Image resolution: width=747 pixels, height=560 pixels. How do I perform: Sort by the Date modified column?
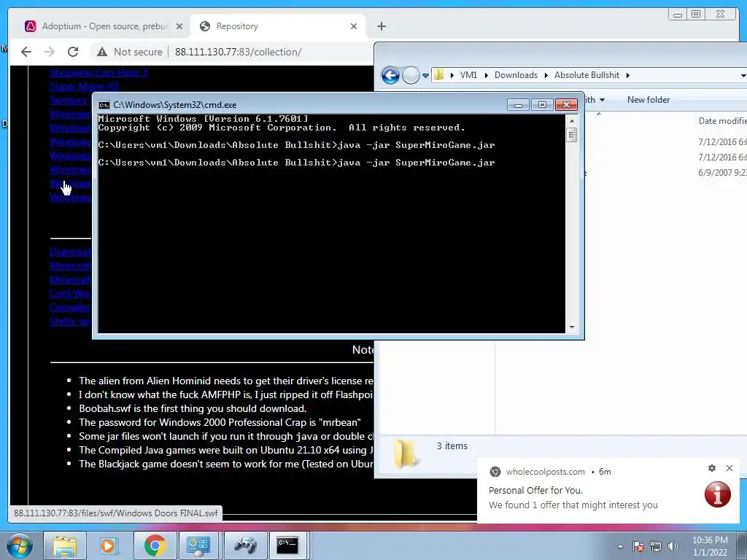click(x=722, y=121)
